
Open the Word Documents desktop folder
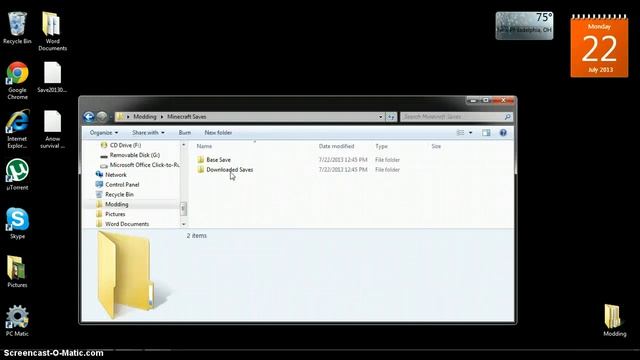[x=52, y=31]
